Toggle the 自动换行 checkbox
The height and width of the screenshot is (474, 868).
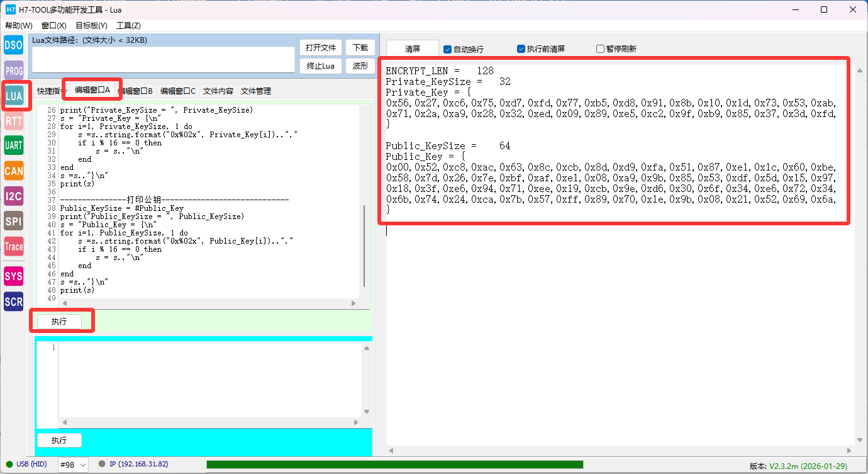[448, 49]
